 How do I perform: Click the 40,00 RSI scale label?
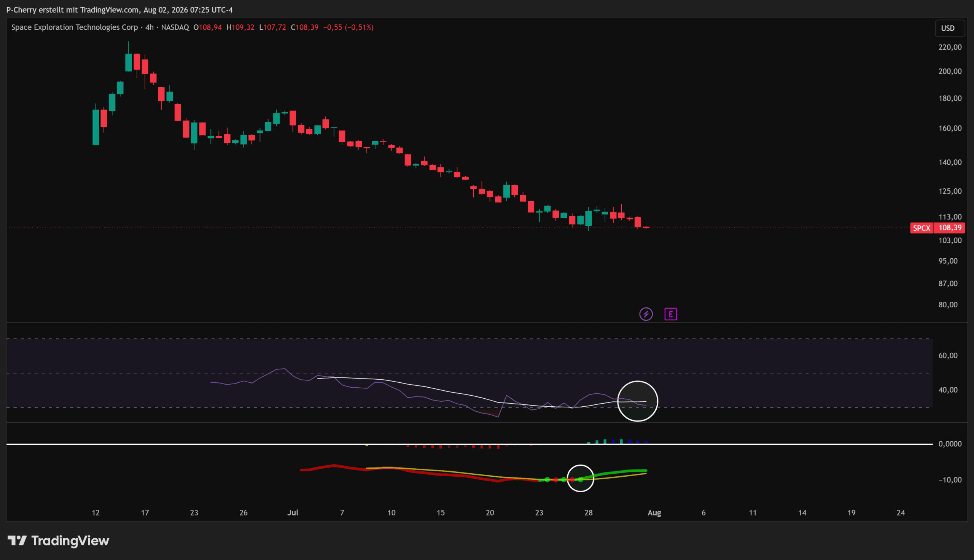pos(948,390)
